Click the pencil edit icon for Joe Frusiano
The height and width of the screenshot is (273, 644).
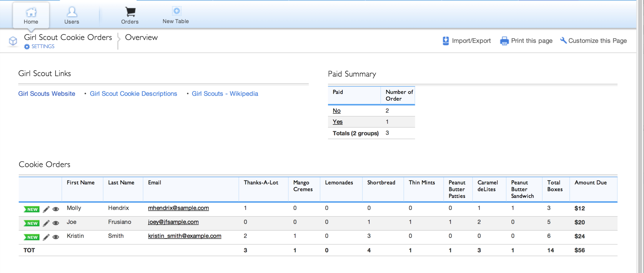point(46,223)
